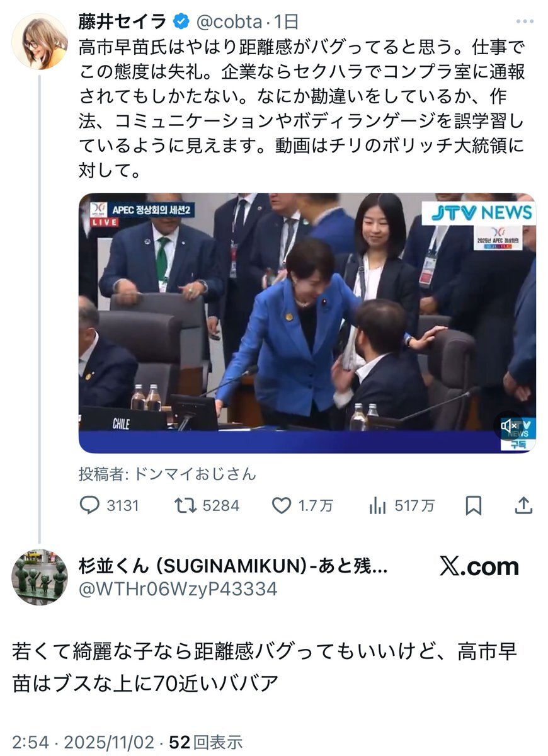Like the post with the heart icon

[281, 505]
